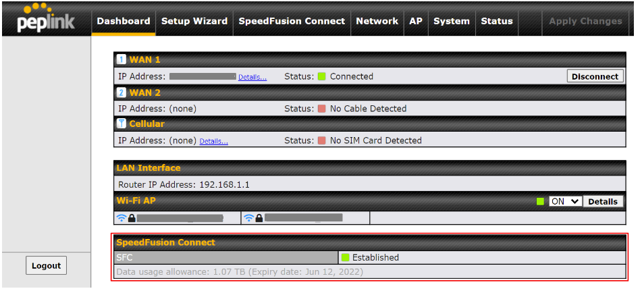
Task: Open the Status menu
Action: tap(497, 22)
